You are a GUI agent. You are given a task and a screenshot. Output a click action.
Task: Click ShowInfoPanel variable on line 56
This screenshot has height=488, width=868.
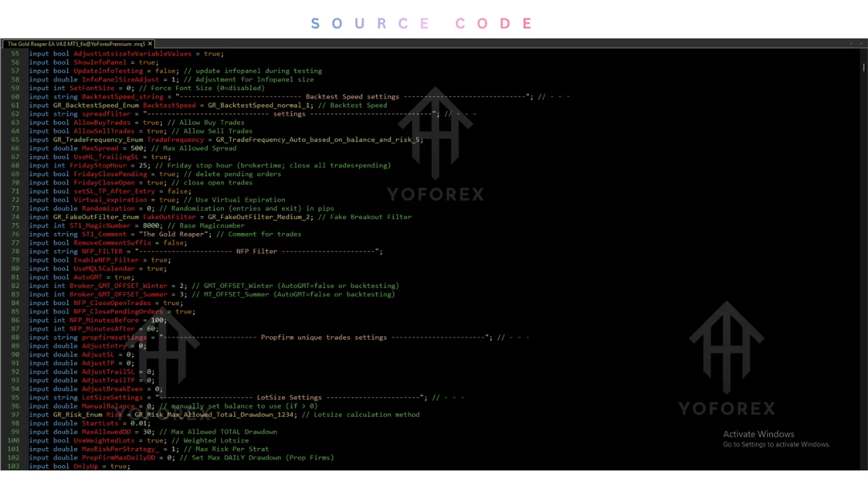click(x=100, y=62)
